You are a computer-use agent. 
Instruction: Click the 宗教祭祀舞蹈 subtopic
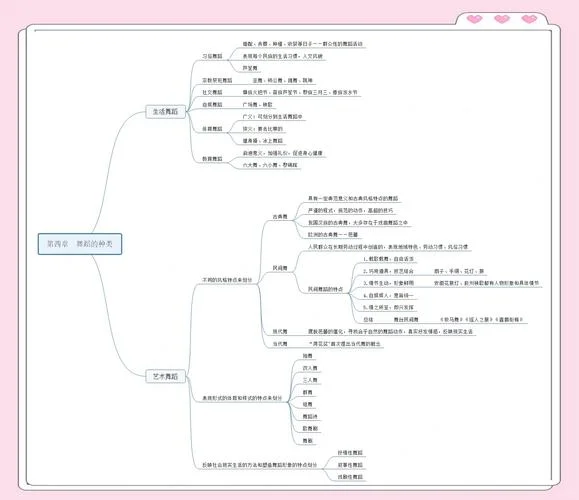click(x=217, y=80)
